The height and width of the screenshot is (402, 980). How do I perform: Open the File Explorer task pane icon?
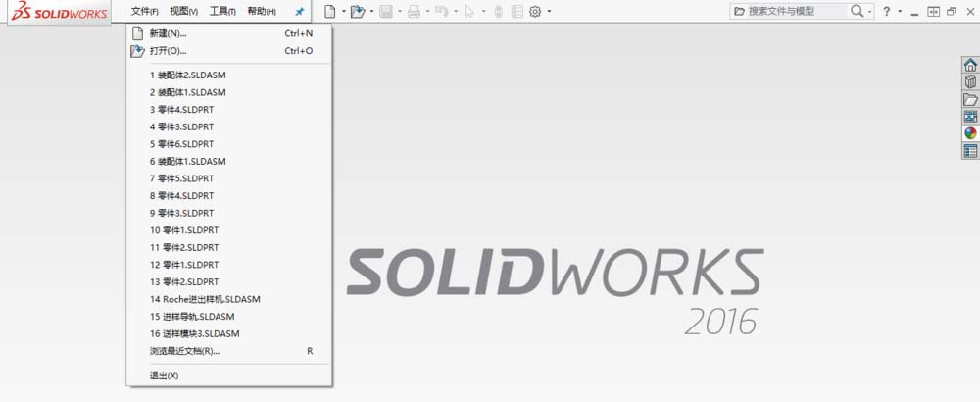970,99
